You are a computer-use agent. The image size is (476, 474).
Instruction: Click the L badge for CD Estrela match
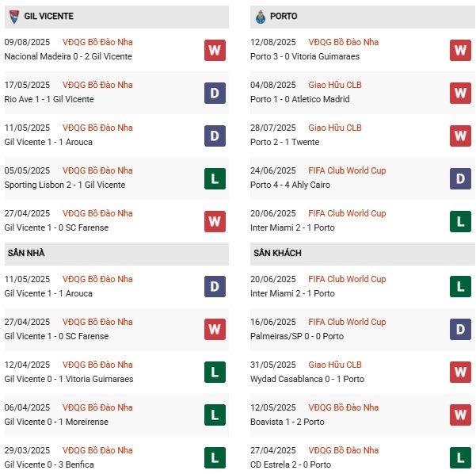(461, 457)
